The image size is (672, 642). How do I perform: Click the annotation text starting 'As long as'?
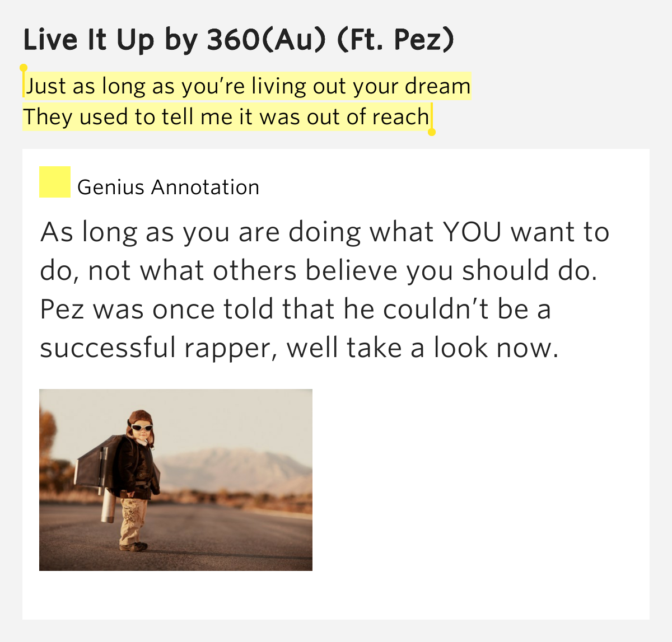(325, 289)
